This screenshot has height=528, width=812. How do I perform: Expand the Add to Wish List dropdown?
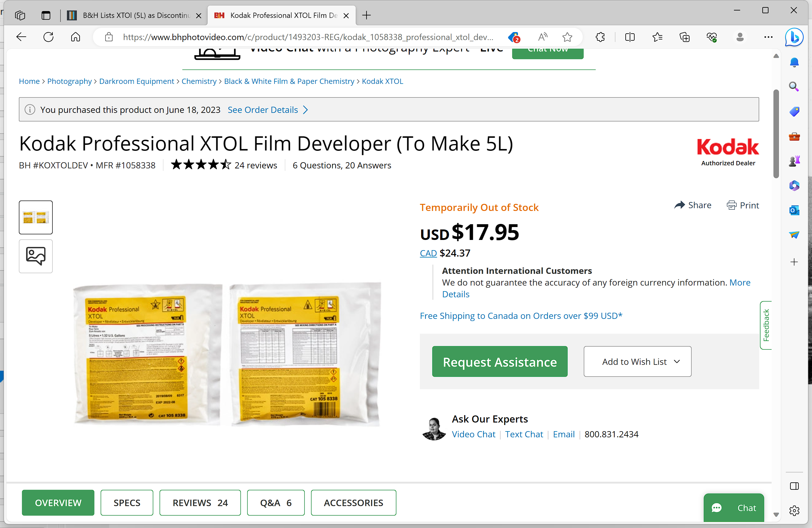point(637,361)
